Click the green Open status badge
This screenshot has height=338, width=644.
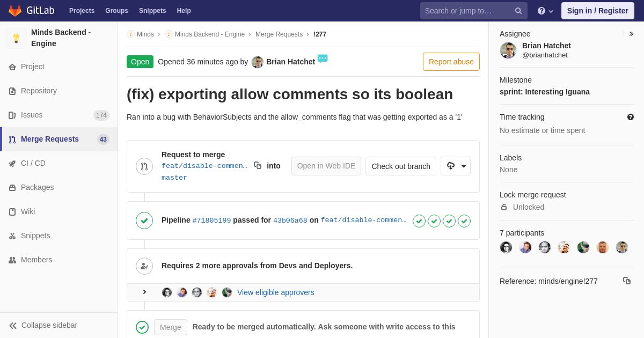pos(140,62)
